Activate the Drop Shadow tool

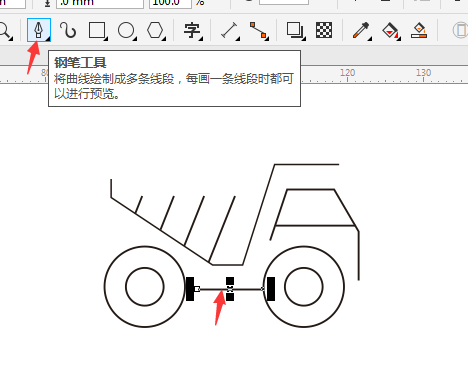(x=295, y=31)
